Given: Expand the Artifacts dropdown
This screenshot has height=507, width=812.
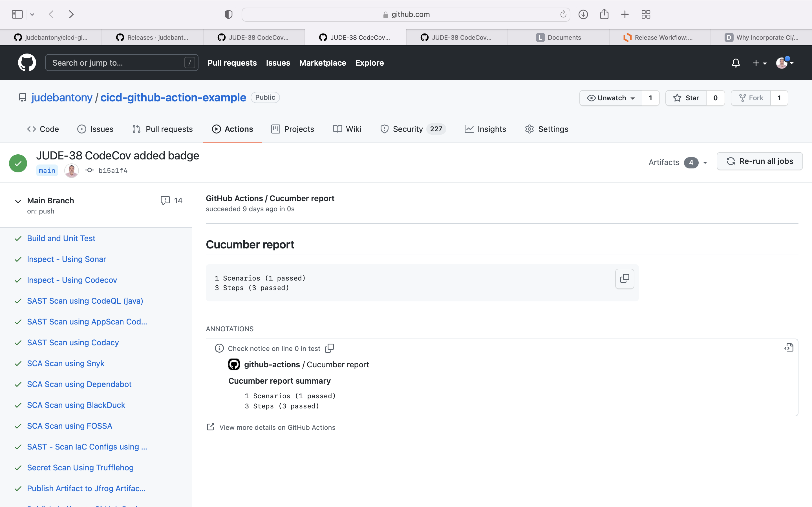Looking at the screenshot, I should 678,162.
